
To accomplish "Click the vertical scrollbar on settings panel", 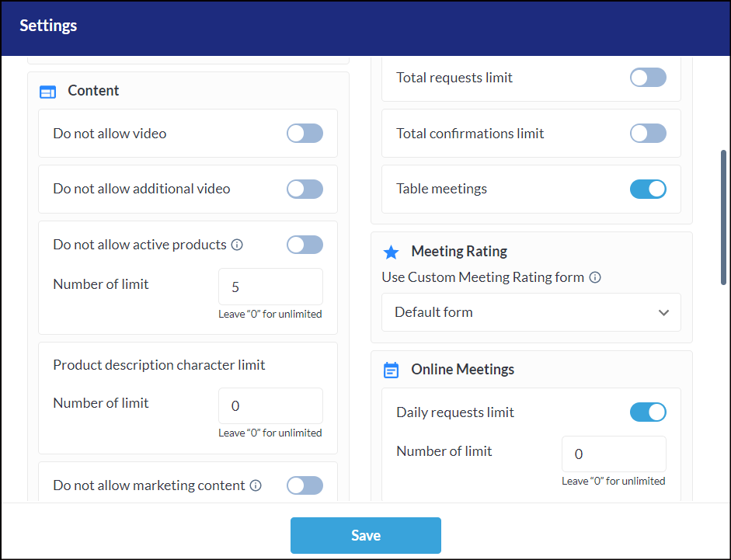I will pyautogui.click(x=724, y=217).
